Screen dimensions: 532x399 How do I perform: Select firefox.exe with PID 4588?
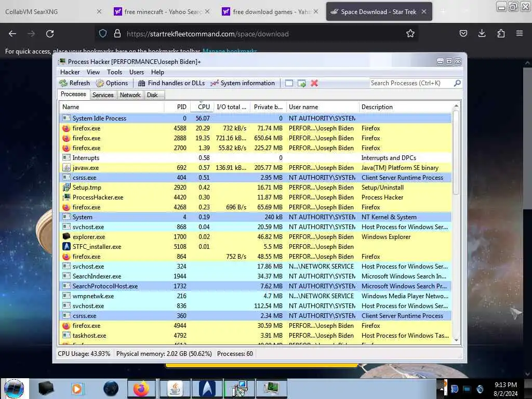pos(256,128)
